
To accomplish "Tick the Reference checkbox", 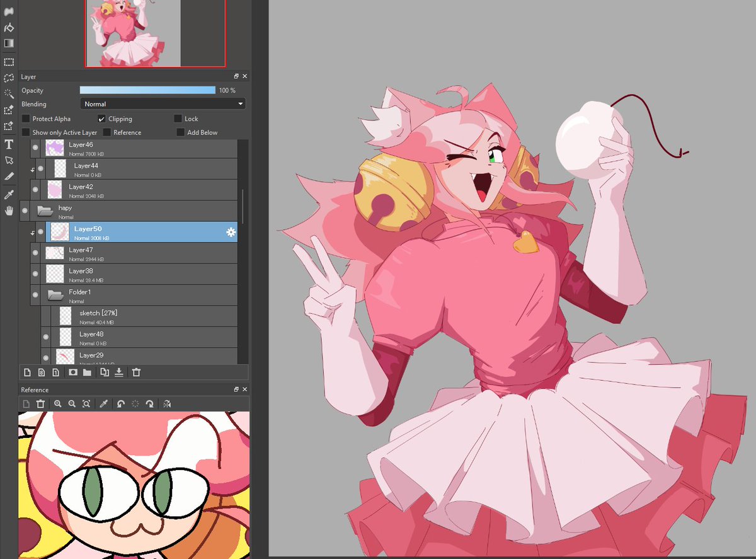I will click(107, 132).
